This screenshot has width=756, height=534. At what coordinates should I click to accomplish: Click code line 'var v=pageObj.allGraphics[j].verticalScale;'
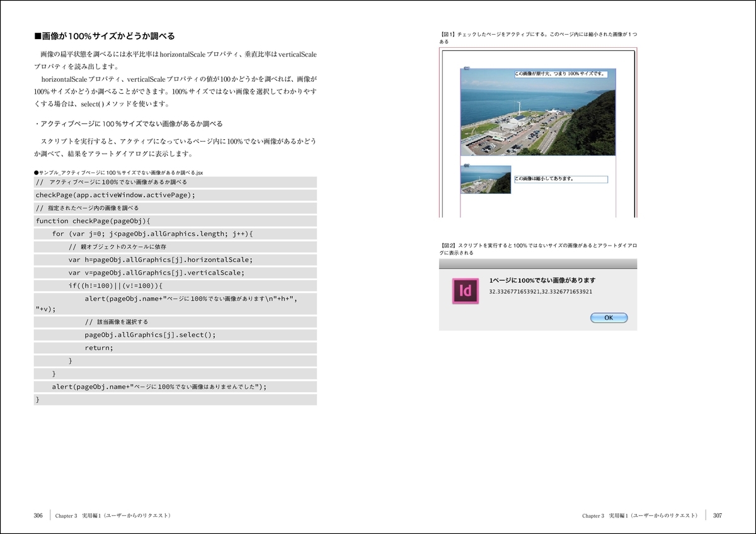click(x=175, y=272)
